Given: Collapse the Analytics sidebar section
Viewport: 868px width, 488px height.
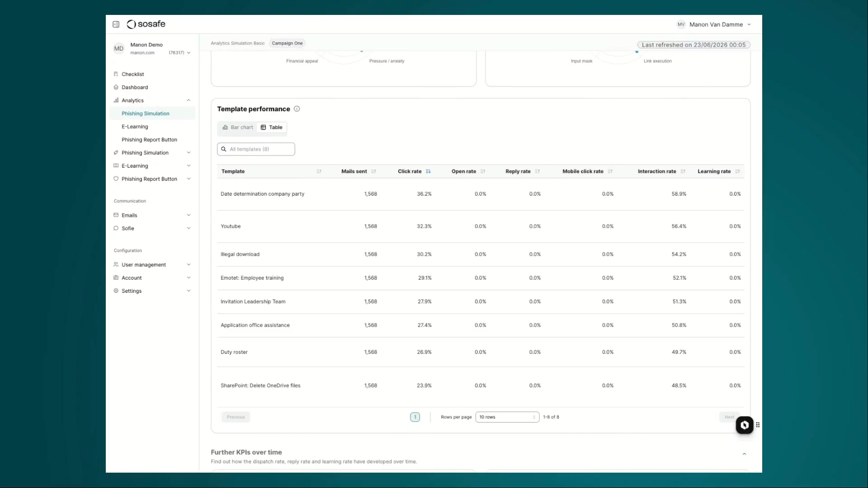Looking at the screenshot, I should coord(189,100).
